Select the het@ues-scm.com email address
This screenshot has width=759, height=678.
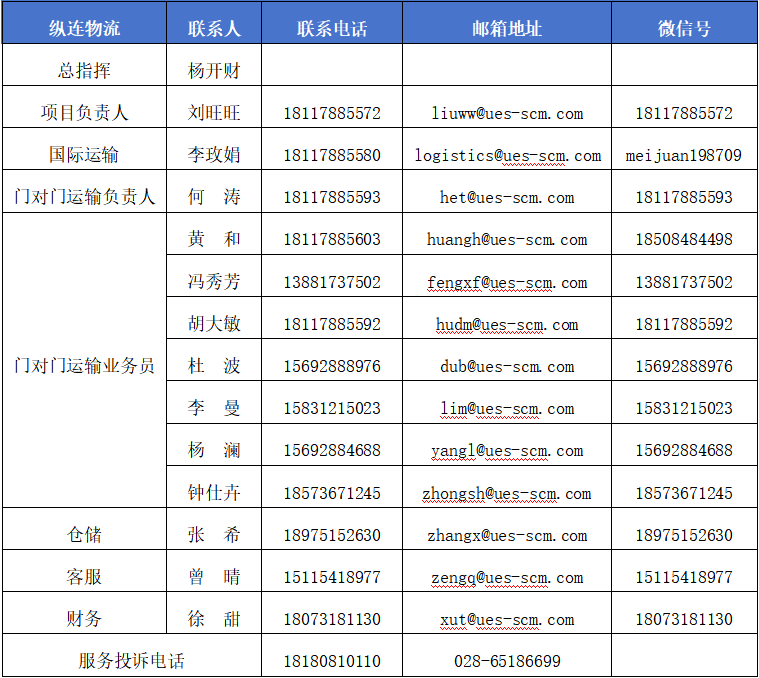[507, 197]
